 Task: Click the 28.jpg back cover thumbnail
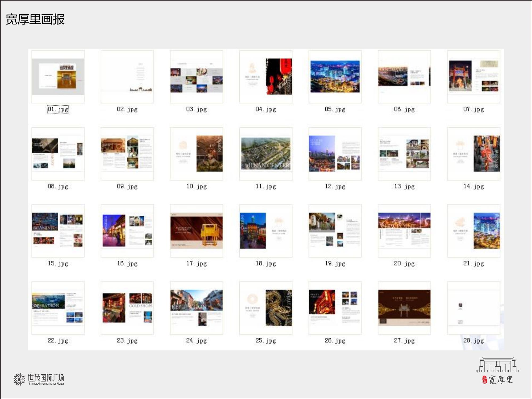[x=473, y=308]
